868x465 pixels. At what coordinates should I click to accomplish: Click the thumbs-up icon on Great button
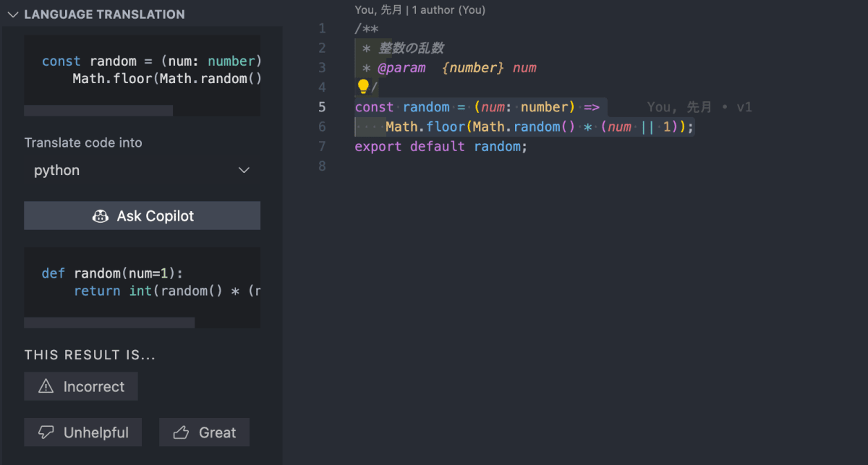182,432
